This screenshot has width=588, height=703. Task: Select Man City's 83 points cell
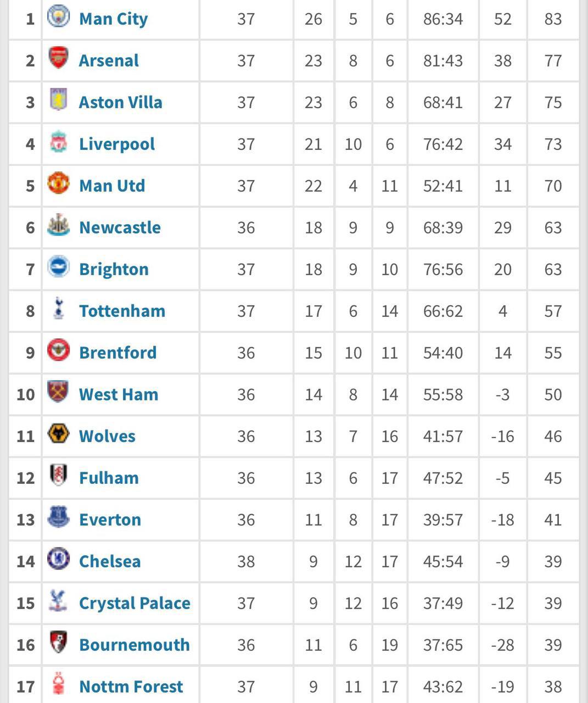tap(553, 19)
